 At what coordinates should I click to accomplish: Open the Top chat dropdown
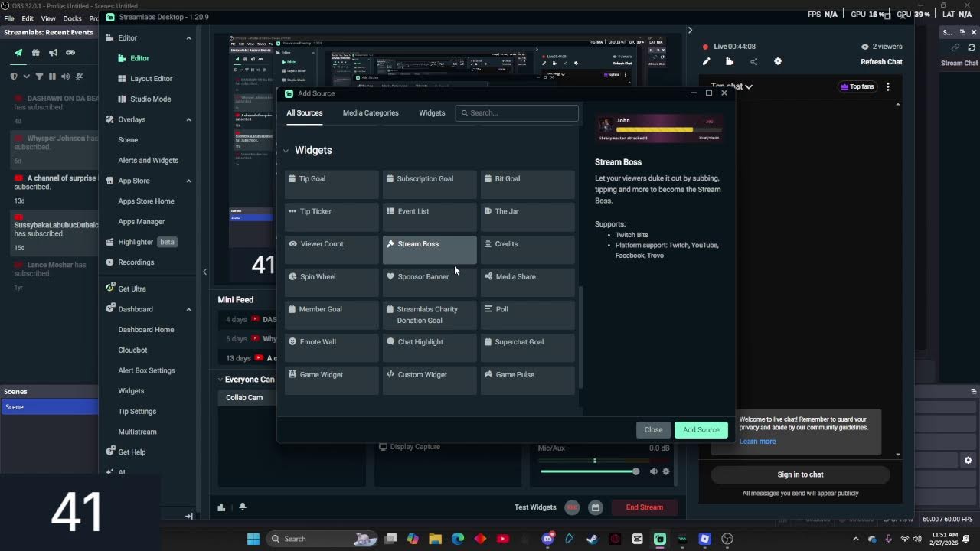731,86
